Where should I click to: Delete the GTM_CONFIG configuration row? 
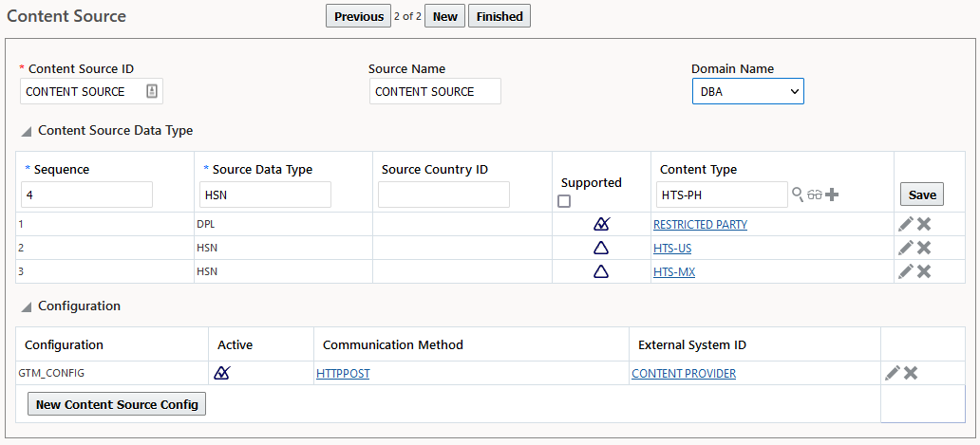tap(911, 373)
